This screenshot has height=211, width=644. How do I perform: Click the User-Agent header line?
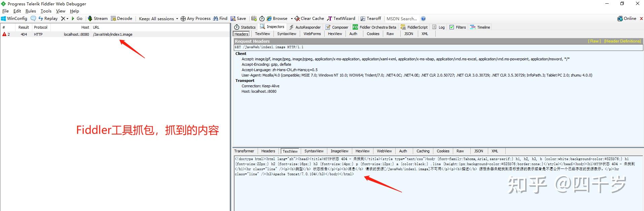coord(417,75)
